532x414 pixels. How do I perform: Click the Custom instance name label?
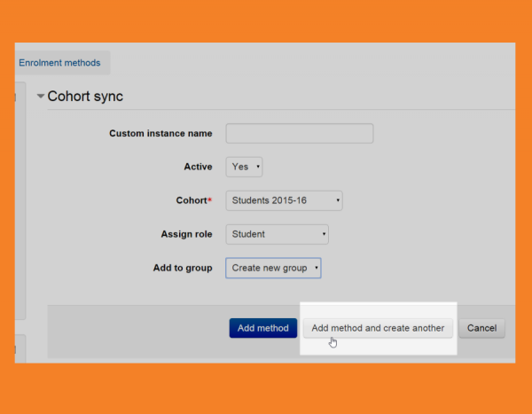pos(160,134)
